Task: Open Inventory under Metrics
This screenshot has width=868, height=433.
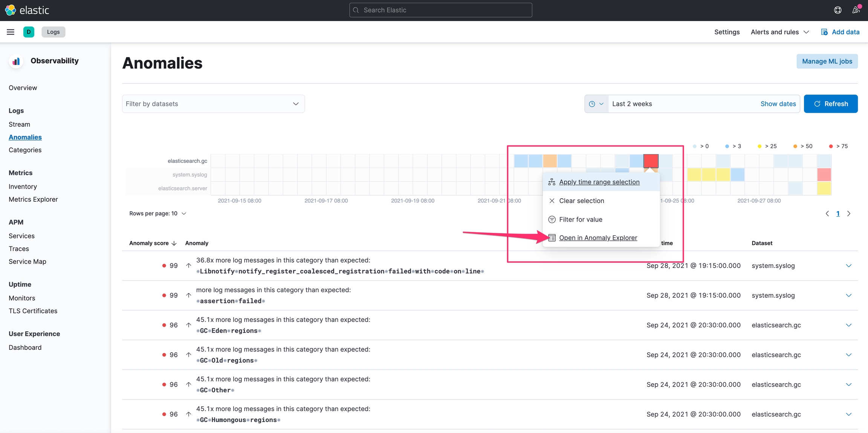Action: click(x=23, y=187)
